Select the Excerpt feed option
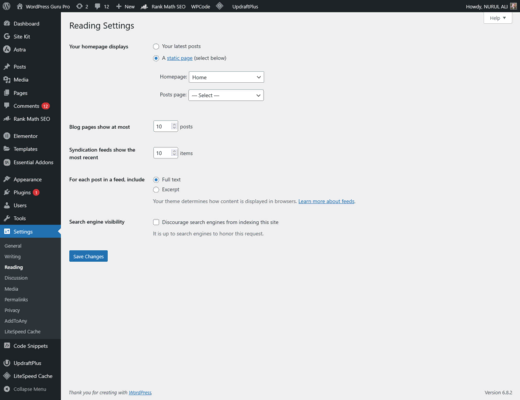The height and width of the screenshot is (400, 520). [156, 190]
